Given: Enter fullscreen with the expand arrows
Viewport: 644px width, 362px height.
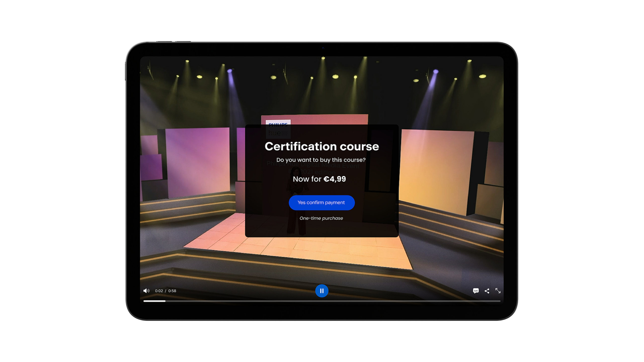Looking at the screenshot, I should (498, 291).
